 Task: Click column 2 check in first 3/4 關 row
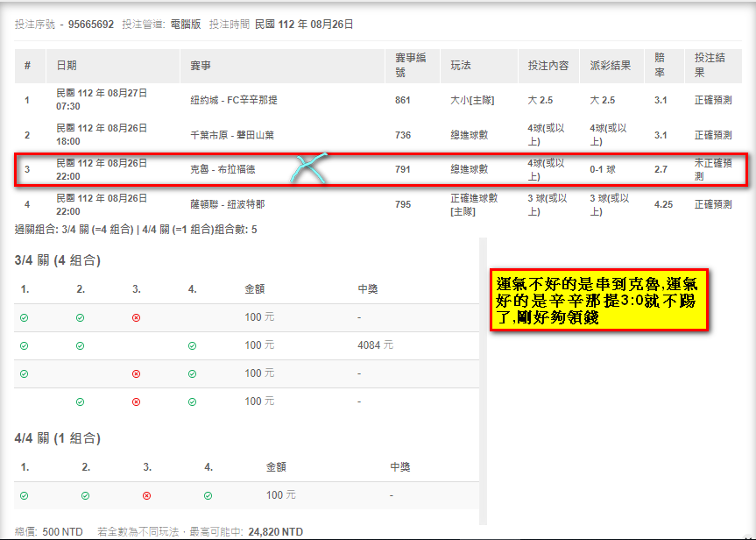[x=80, y=318]
